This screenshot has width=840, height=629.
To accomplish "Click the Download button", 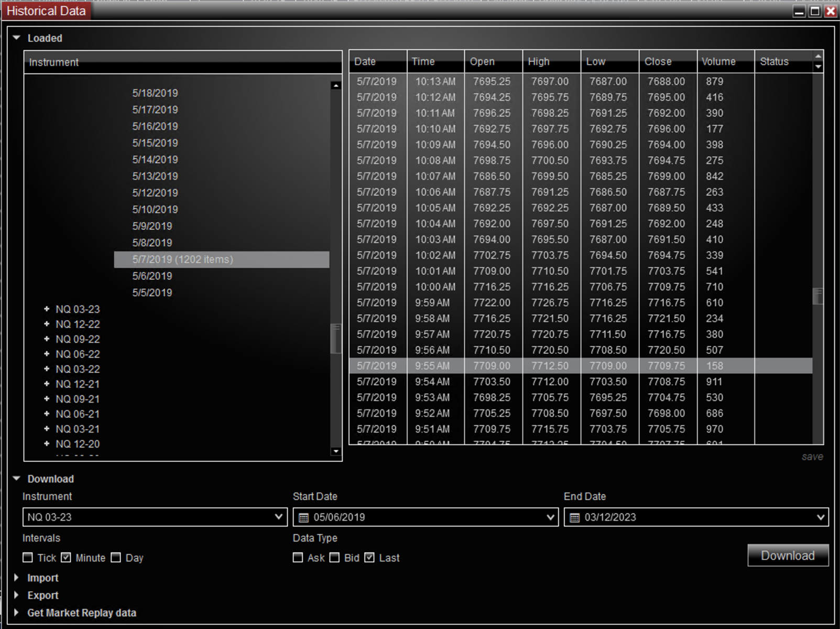I will coord(788,555).
